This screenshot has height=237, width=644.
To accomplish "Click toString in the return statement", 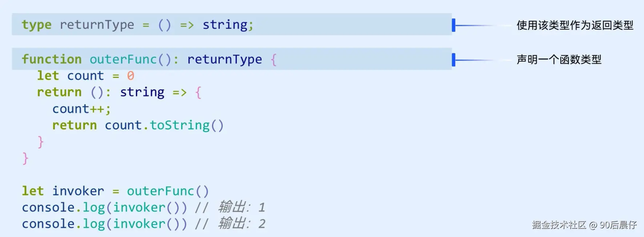I will point(180,125).
